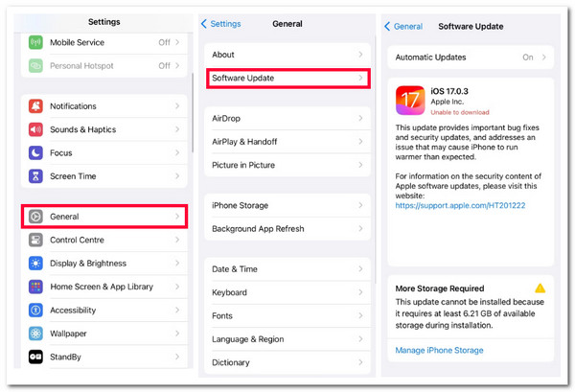The width and height of the screenshot is (575, 392).
Task: Open the iPhone Storage row chevron
Action: tap(361, 205)
